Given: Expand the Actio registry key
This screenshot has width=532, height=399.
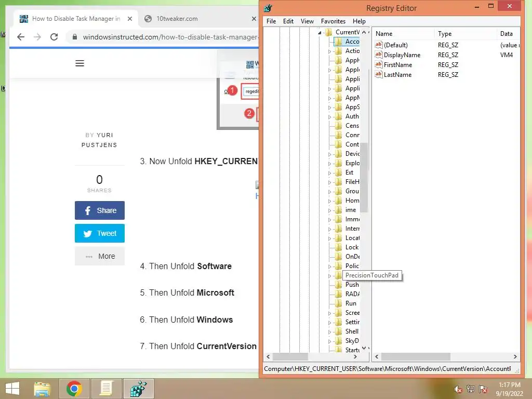Looking at the screenshot, I should click(x=329, y=51).
